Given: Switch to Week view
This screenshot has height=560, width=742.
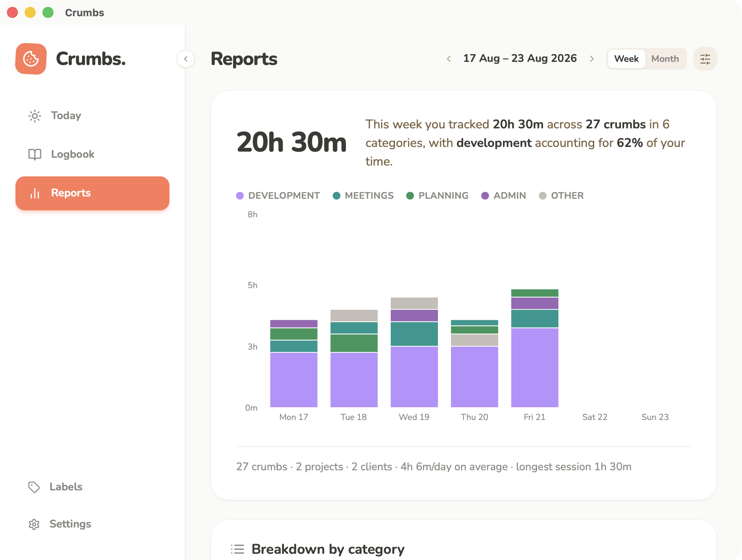Looking at the screenshot, I should [x=626, y=59].
